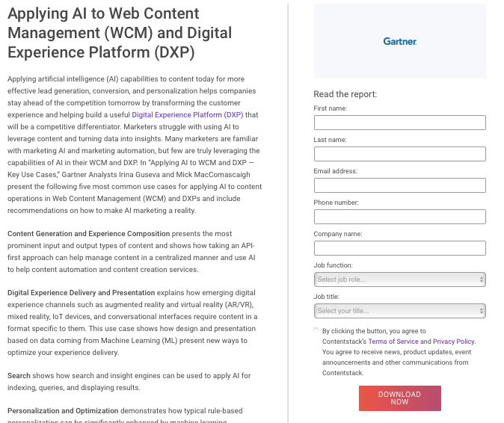
Task: Click the 'First name:' label
Action: pyautogui.click(x=331, y=108)
